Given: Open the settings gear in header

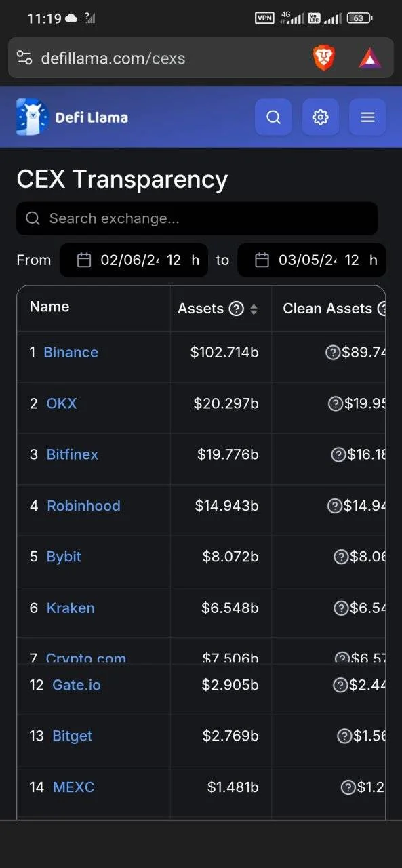Looking at the screenshot, I should pos(321,117).
